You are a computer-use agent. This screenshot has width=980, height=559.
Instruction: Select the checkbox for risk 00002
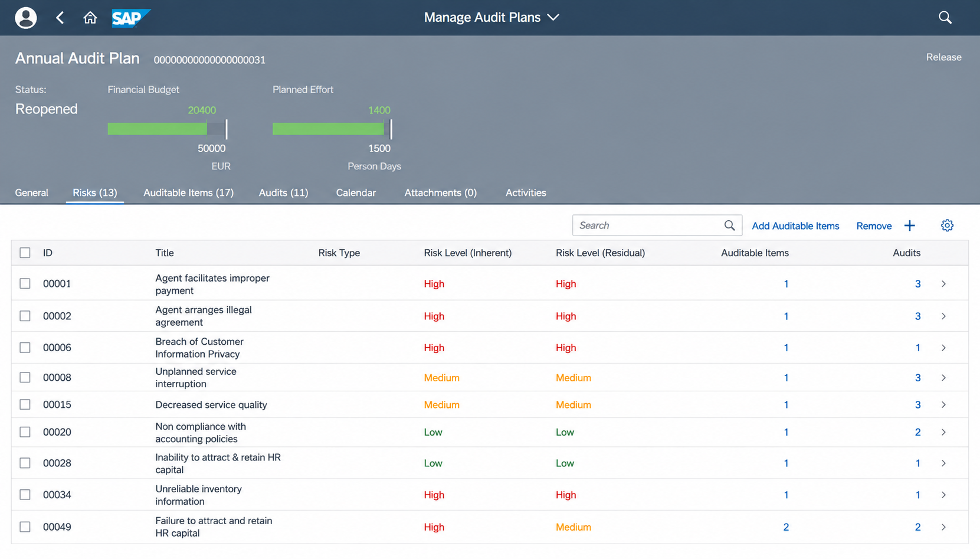pos(25,316)
